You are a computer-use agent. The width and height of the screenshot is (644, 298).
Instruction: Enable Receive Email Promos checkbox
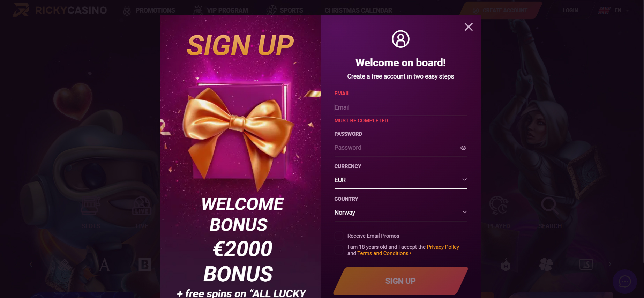click(x=339, y=236)
